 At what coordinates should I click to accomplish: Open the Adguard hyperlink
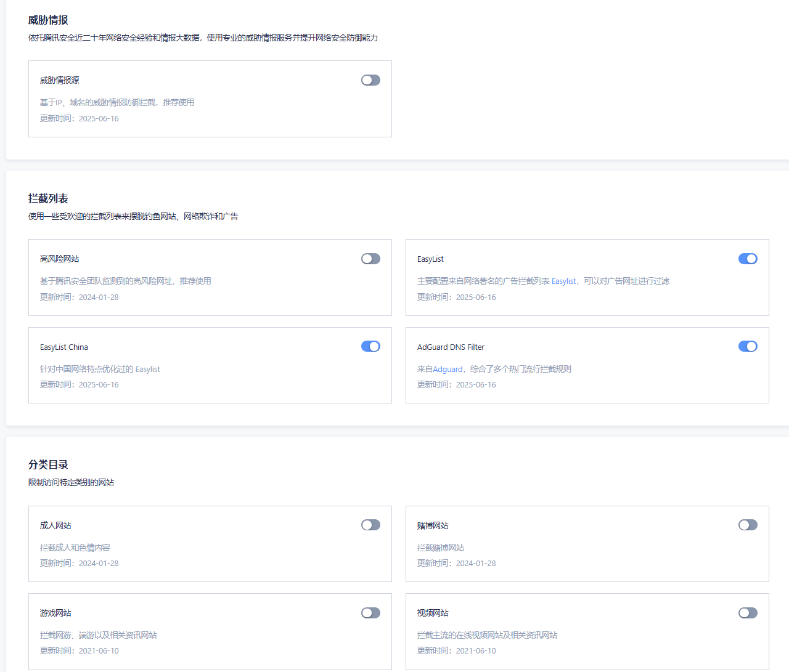pyautogui.click(x=448, y=369)
